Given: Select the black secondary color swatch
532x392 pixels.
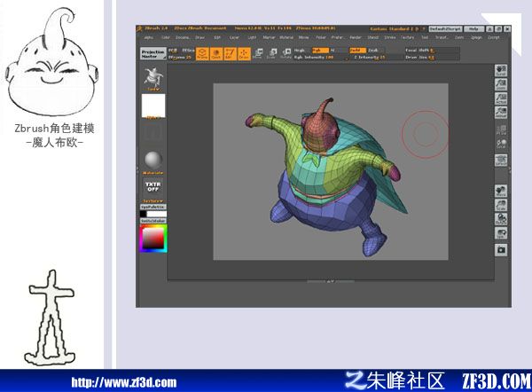Looking at the screenshot, I should 143,214.
